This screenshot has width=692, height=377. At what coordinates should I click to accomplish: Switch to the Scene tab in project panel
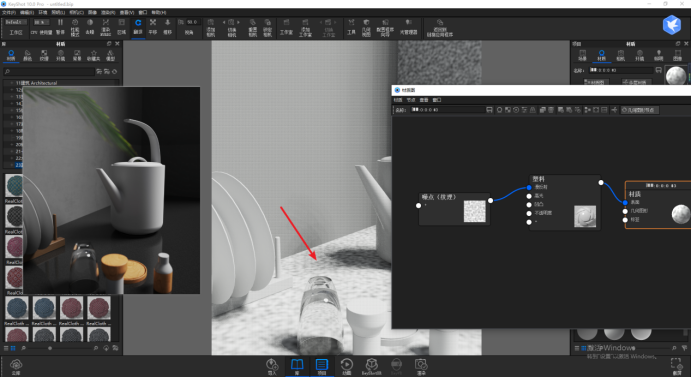tap(583, 55)
